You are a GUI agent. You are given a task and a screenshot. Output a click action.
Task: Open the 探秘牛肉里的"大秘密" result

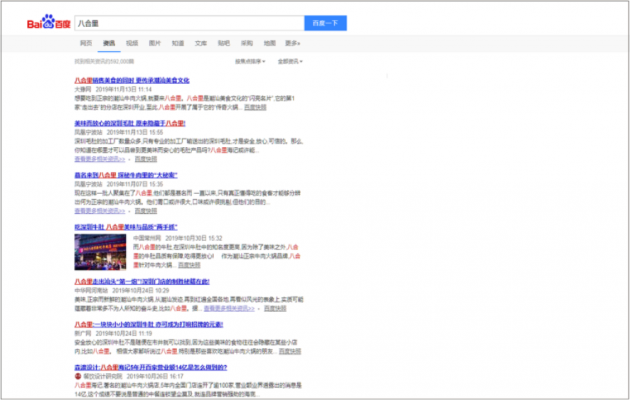130,173
